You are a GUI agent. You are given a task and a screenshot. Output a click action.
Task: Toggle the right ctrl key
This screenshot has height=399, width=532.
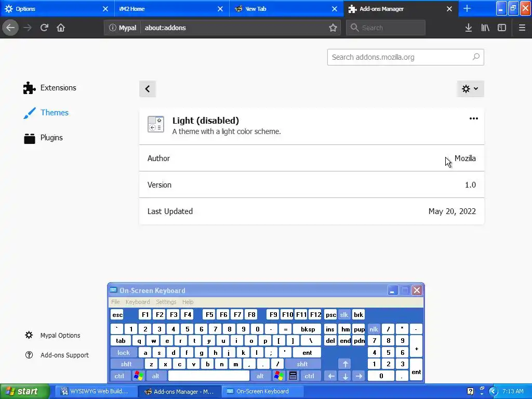(x=310, y=376)
